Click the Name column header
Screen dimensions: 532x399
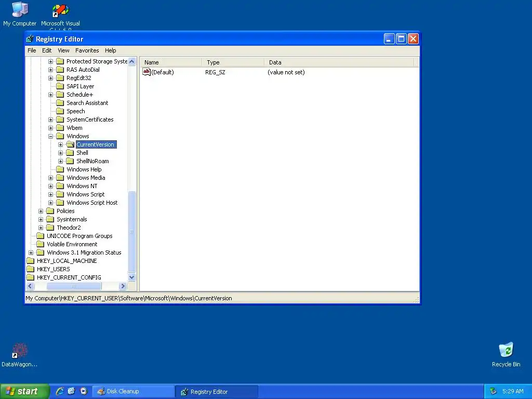tap(171, 62)
